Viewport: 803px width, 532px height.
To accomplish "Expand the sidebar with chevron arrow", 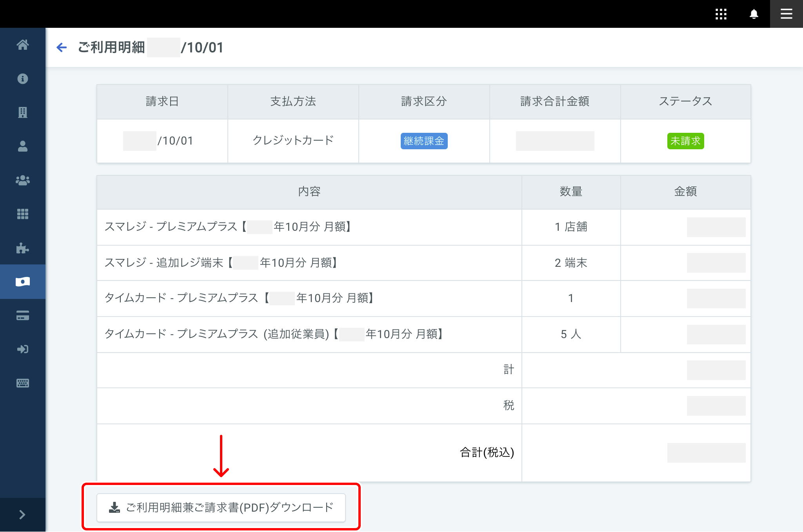I will [x=22, y=515].
